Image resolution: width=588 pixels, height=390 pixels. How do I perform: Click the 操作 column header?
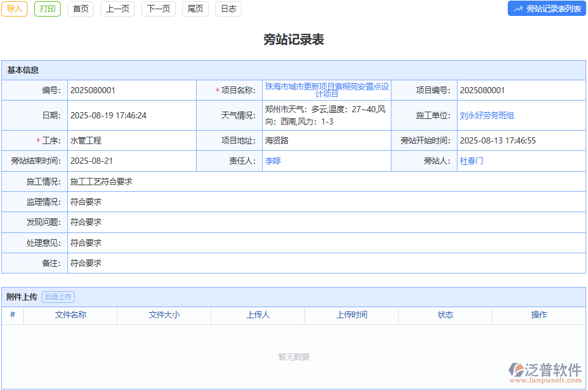tap(539, 315)
